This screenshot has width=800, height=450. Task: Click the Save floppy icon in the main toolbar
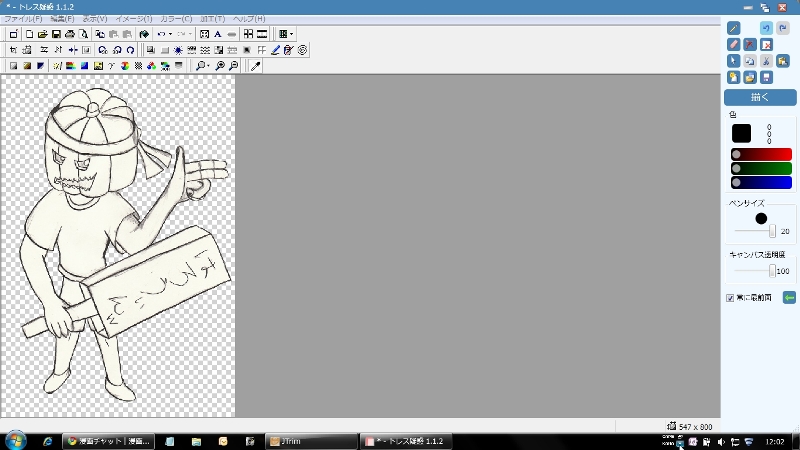pyautogui.click(x=56, y=34)
